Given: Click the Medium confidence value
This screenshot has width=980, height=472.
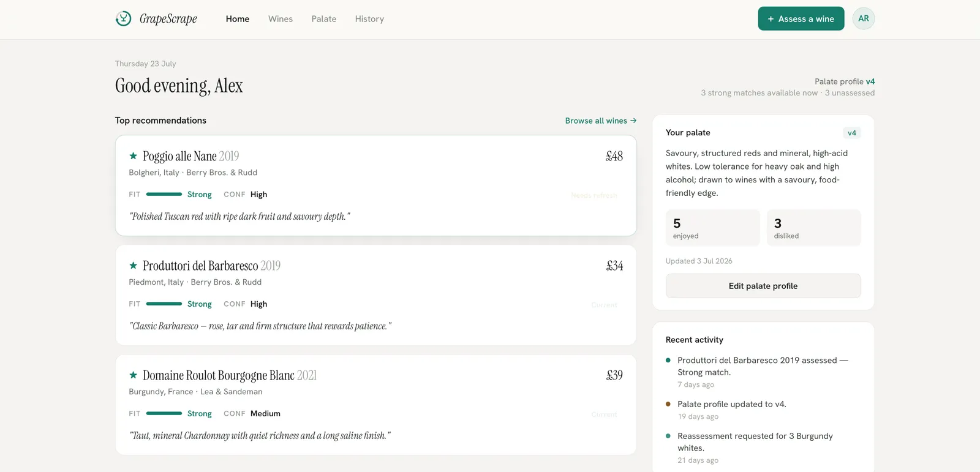Looking at the screenshot, I should point(265,414).
